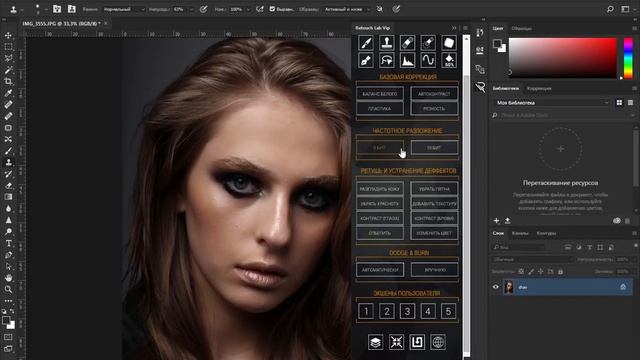Open the Моя библиотека library dropdown

(x=552, y=102)
